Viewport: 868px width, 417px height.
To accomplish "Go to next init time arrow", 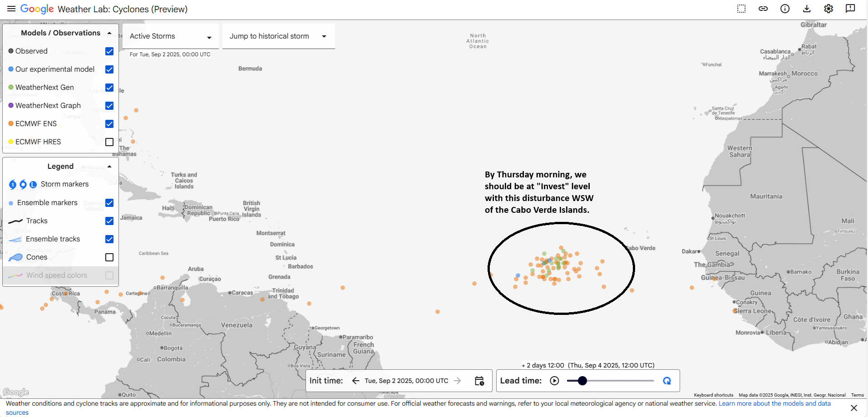I will click(x=458, y=381).
